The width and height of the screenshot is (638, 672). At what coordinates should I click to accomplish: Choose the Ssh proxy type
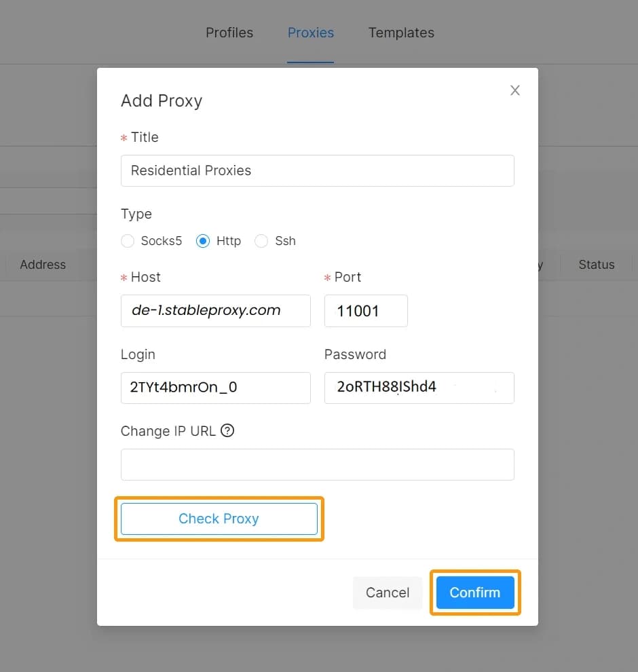[261, 241]
